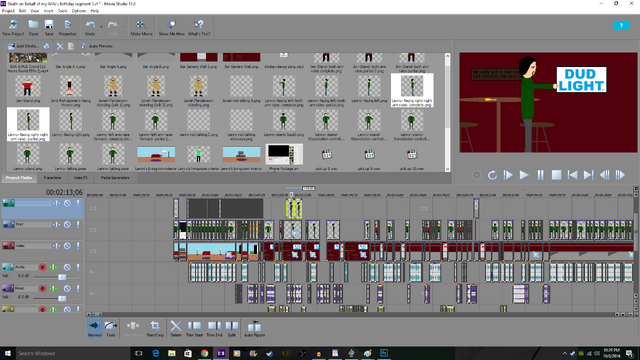Click the Trim Start button
Image resolution: width=640 pixels, height=360 pixels.
pos(194,328)
